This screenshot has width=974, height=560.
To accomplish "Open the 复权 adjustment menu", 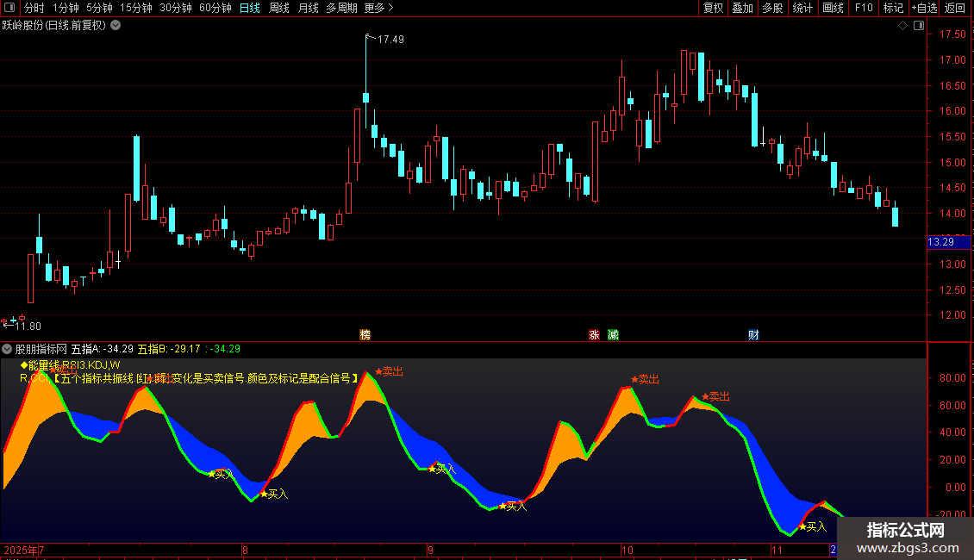I will point(713,8).
